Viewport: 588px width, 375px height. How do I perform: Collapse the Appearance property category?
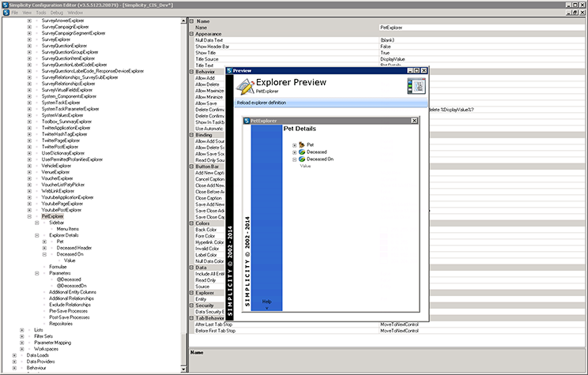[191, 34]
